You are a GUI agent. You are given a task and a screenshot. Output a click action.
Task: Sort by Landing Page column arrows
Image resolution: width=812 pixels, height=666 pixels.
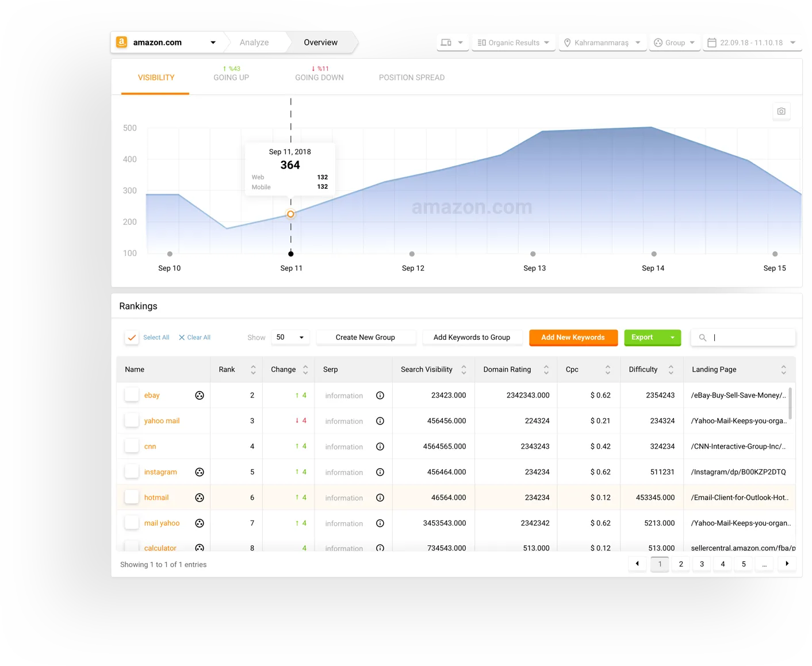783,370
